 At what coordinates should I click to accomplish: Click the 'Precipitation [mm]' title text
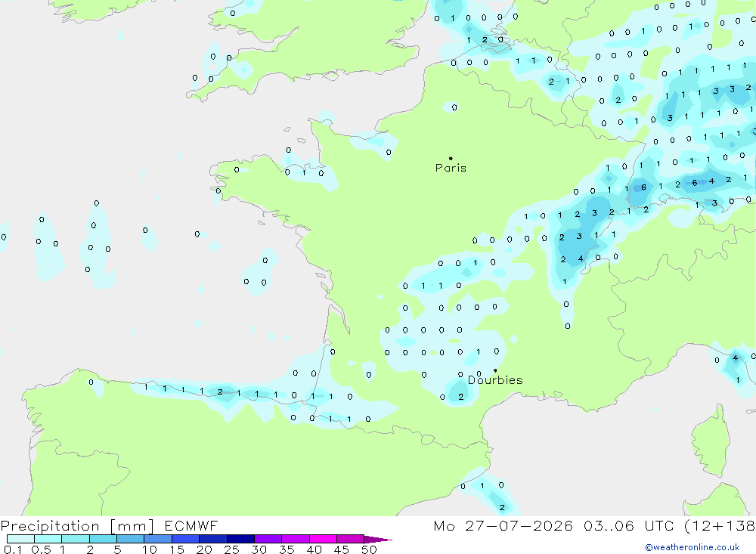(77, 526)
